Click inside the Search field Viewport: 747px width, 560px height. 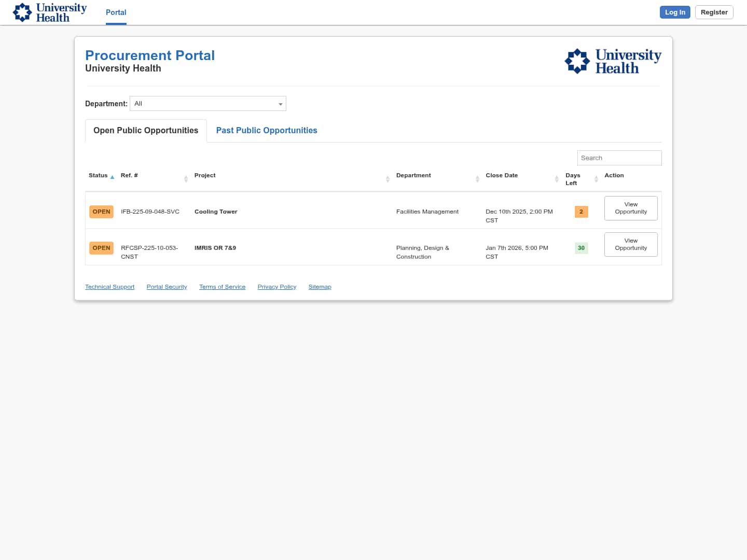click(x=619, y=158)
